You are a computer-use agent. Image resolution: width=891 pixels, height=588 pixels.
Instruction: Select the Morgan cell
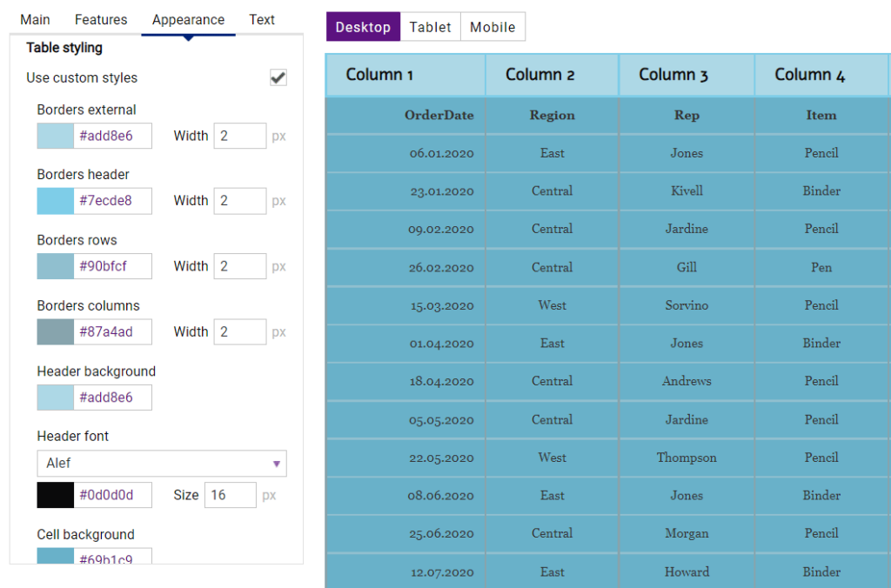[x=687, y=533]
